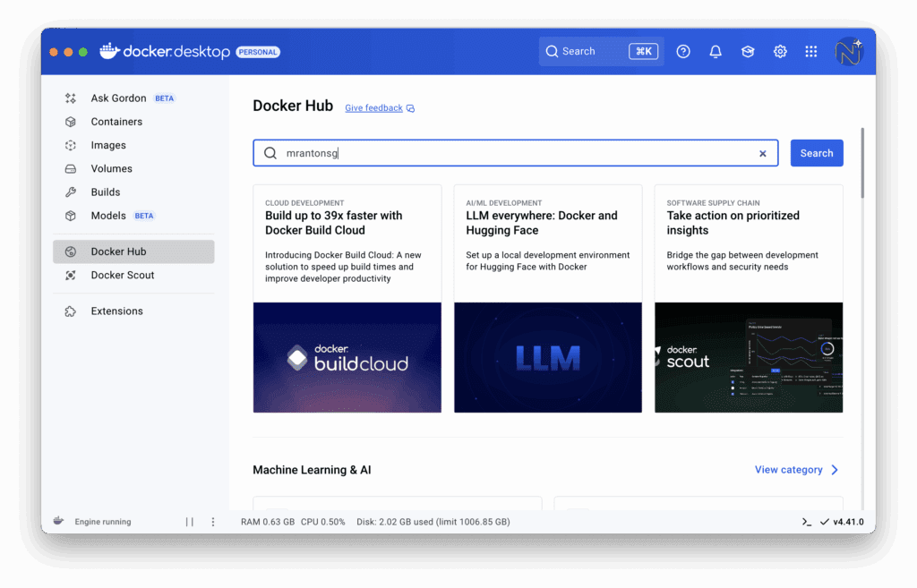This screenshot has width=917, height=588.
Task: Go to Containers section
Action: click(116, 122)
